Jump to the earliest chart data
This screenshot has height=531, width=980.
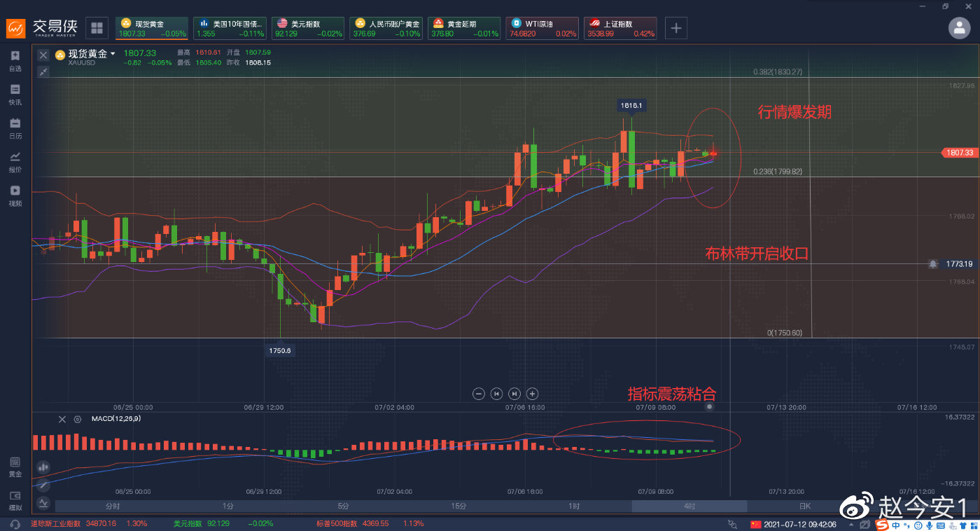(x=497, y=394)
